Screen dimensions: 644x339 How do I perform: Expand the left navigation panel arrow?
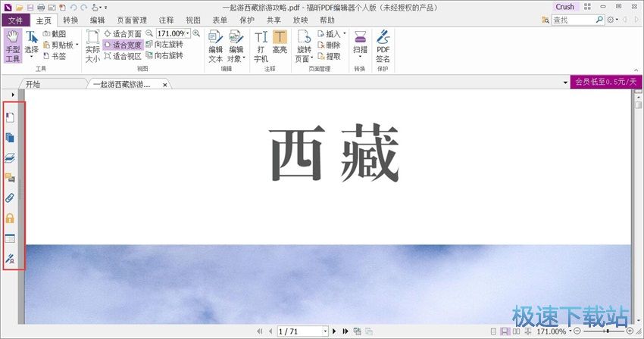(13, 95)
